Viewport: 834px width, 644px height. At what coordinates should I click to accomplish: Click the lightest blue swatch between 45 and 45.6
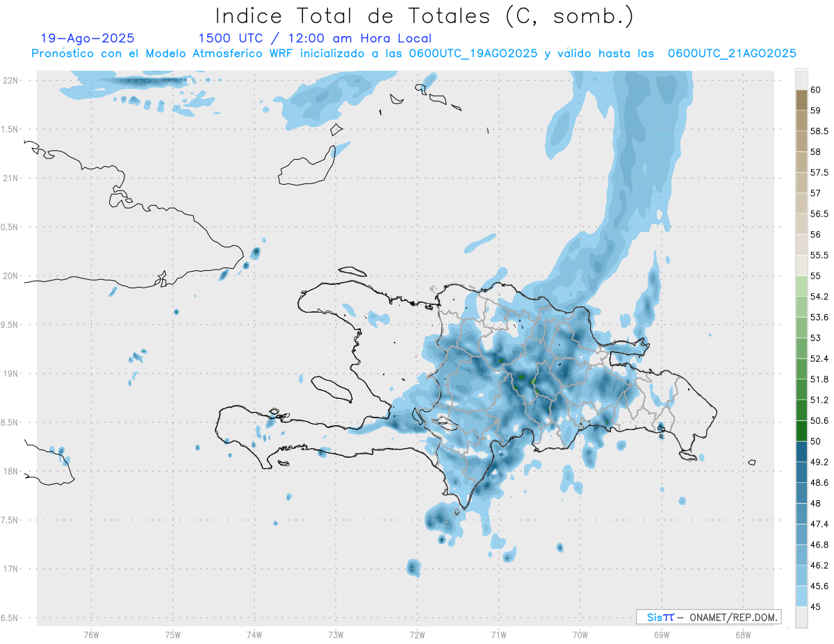click(801, 596)
